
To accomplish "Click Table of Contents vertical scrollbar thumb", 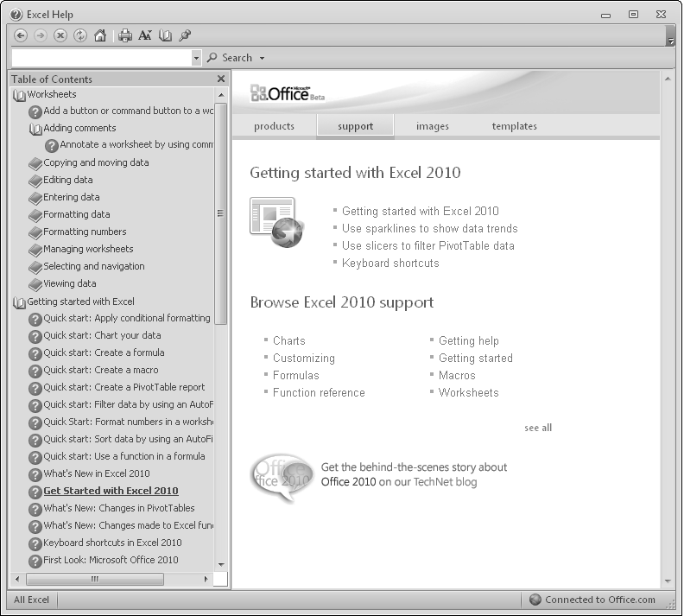I will coord(221,213).
